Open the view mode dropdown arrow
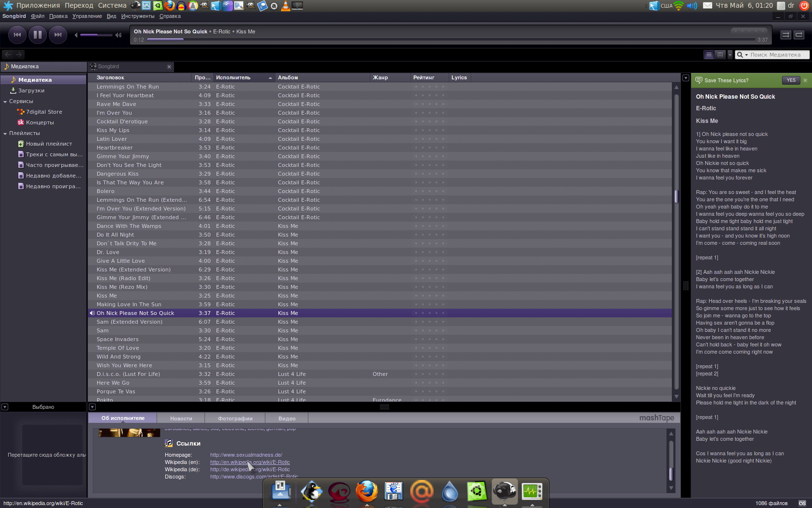Screen dimensions: 812x508 (730, 55)
